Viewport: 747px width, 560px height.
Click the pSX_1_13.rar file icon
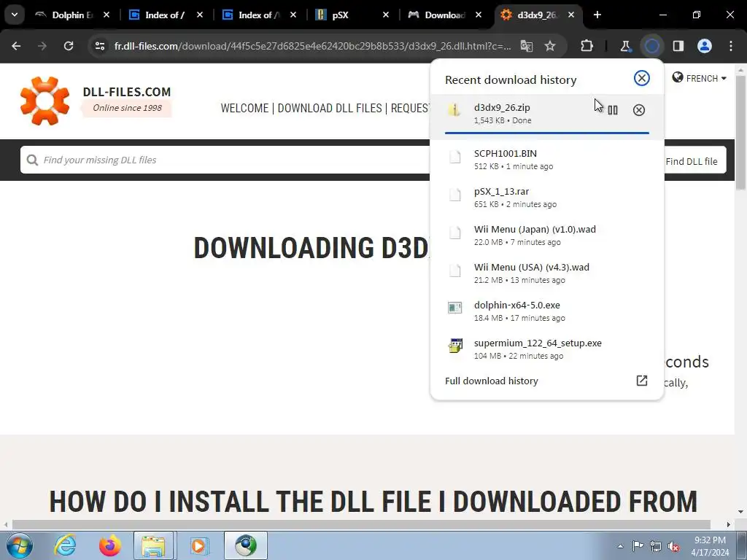coord(455,194)
